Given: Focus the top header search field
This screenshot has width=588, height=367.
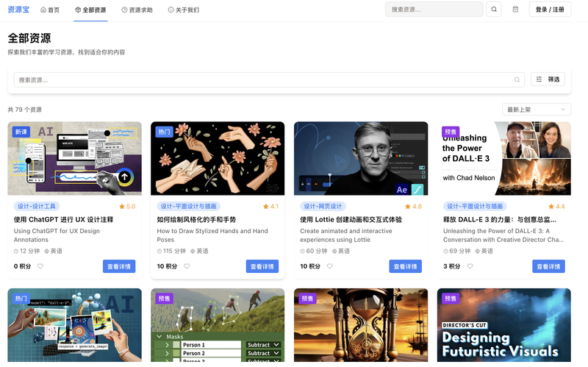Looking at the screenshot, I should (434, 10).
